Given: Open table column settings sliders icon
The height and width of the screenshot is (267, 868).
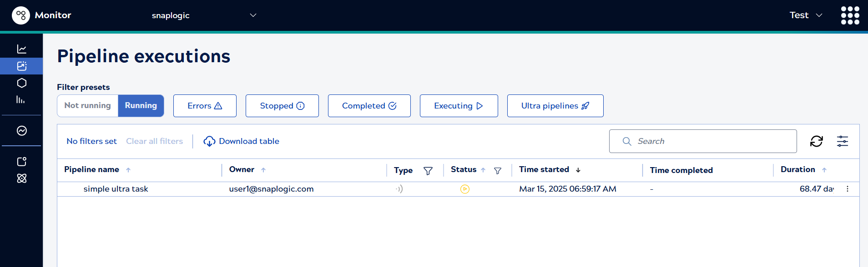Looking at the screenshot, I should [x=842, y=141].
